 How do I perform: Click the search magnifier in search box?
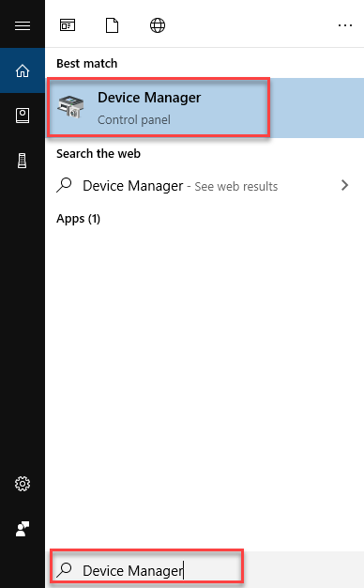64,569
